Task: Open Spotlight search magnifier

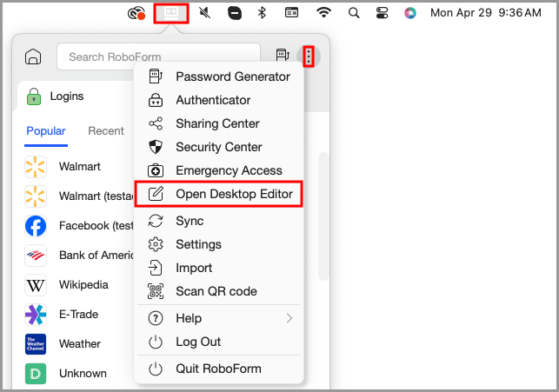Action: (x=354, y=13)
